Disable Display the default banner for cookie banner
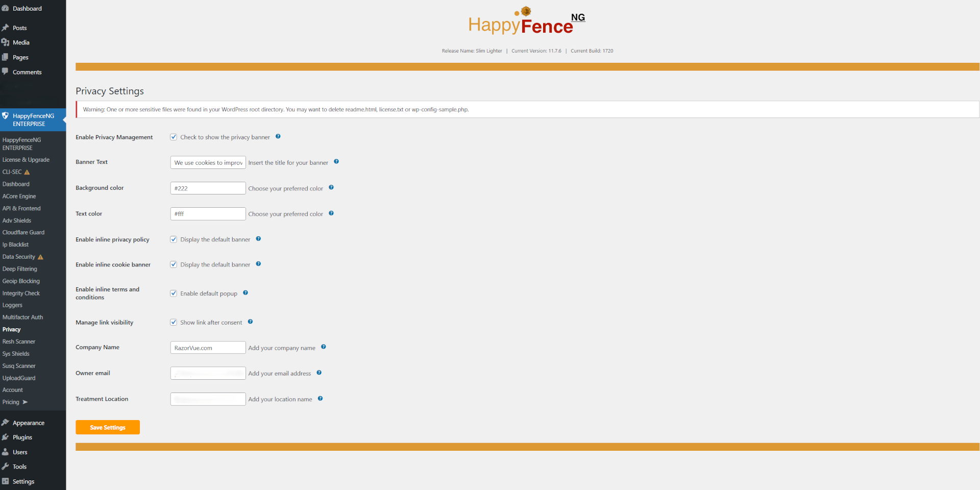980x490 pixels. click(x=174, y=264)
